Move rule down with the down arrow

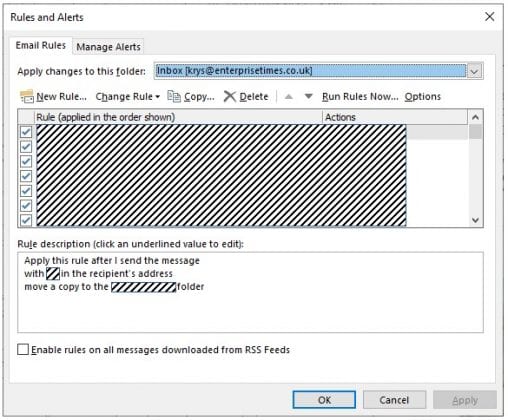tap(309, 96)
